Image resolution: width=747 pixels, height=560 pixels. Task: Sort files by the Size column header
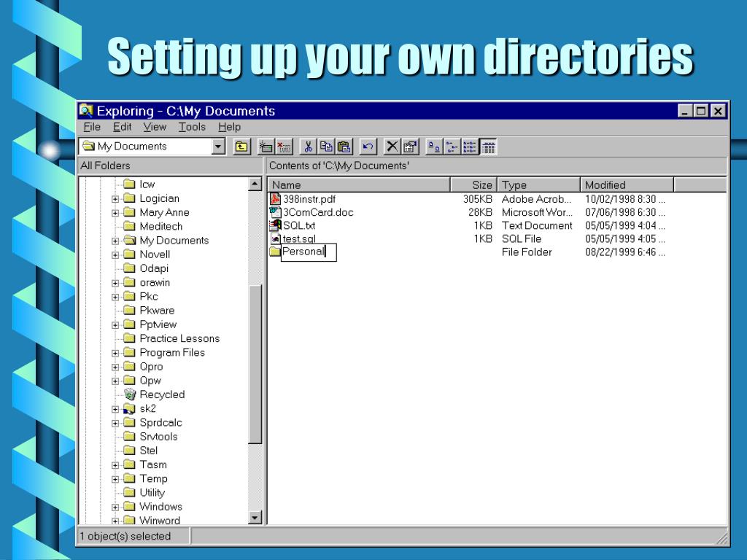tap(473, 185)
